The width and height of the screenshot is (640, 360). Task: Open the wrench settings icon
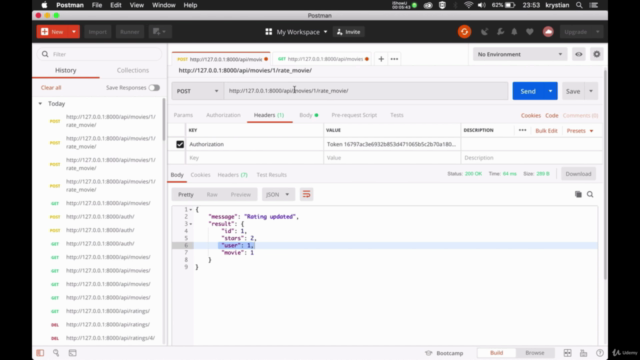pos(500,32)
